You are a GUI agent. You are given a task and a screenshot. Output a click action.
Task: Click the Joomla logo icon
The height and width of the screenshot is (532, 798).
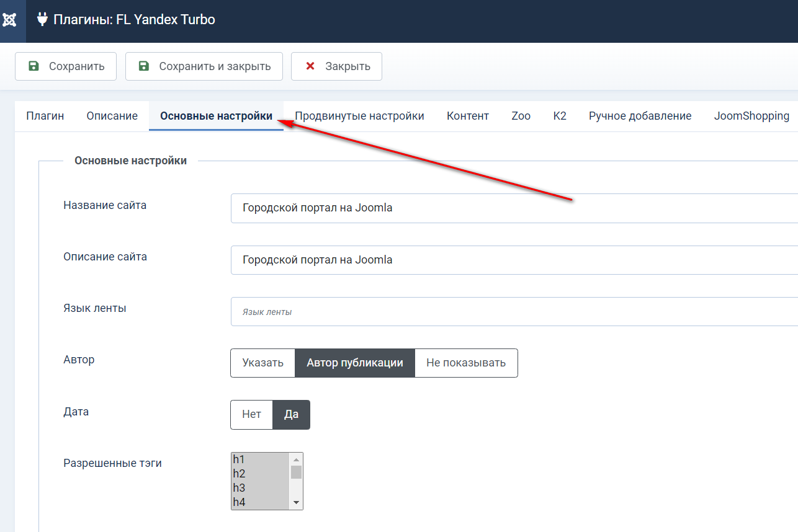click(x=10, y=20)
